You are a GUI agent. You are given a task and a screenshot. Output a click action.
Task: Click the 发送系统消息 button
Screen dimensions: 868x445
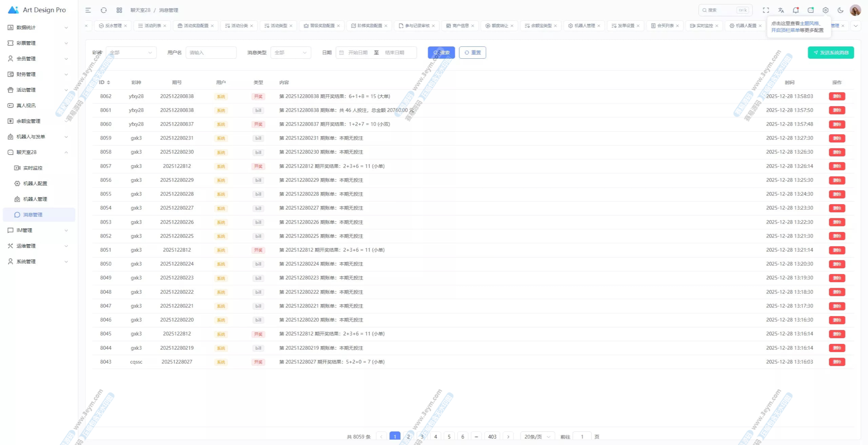(x=831, y=53)
